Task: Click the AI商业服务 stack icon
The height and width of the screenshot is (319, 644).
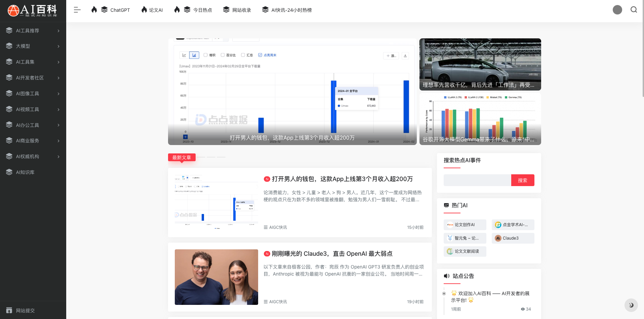Action: pyautogui.click(x=9, y=140)
